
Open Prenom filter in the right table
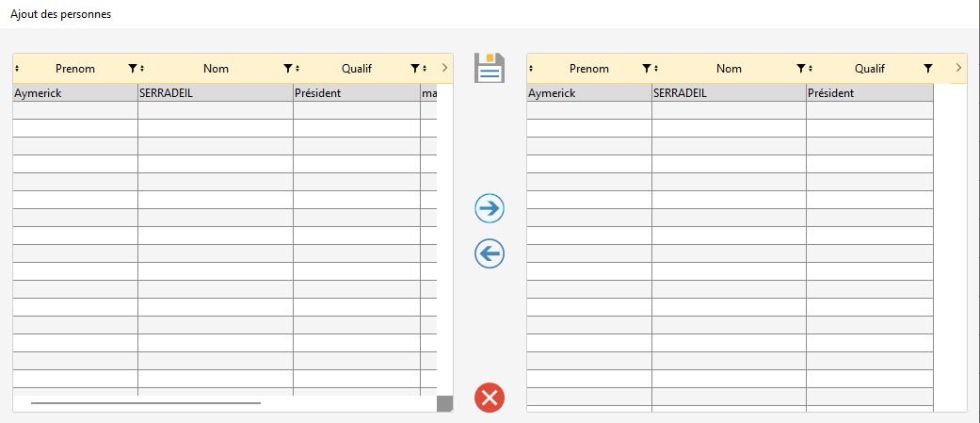(x=646, y=69)
